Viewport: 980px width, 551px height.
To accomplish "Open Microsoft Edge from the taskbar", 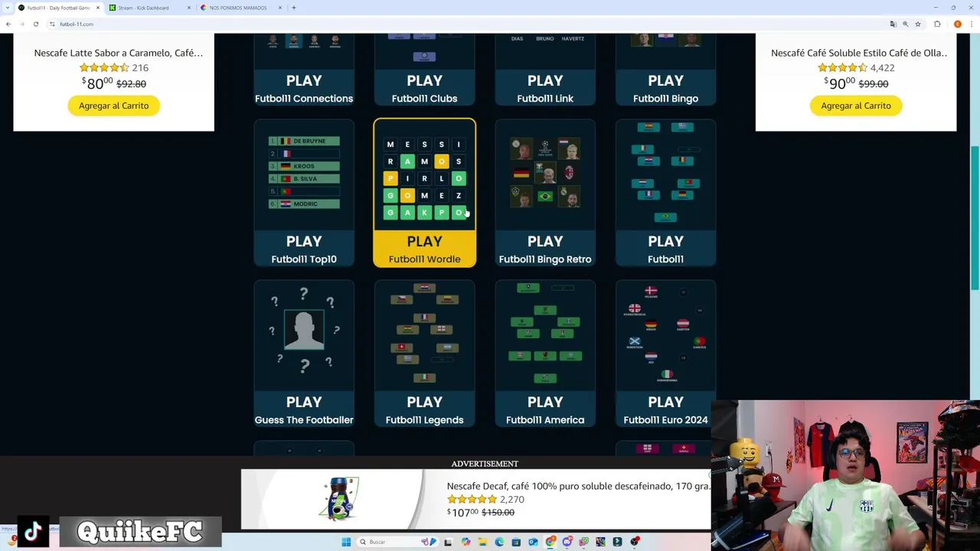I will [x=500, y=542].
